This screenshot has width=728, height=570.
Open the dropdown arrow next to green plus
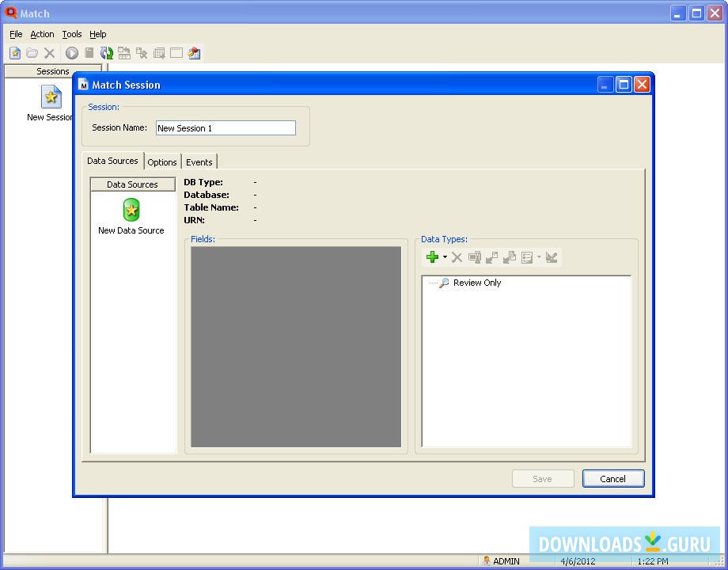tap(445, 256)
